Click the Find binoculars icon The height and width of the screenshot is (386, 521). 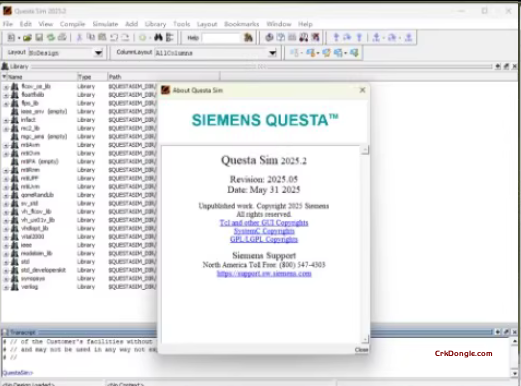coord(158,37)
